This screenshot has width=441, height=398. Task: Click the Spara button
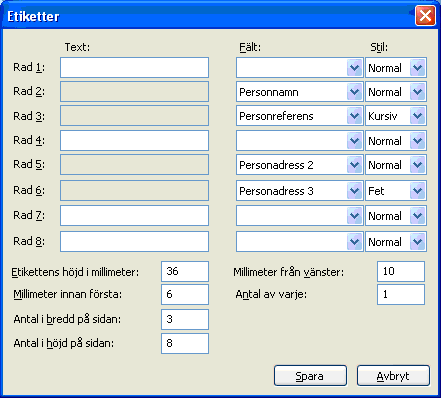pos(310,376)
